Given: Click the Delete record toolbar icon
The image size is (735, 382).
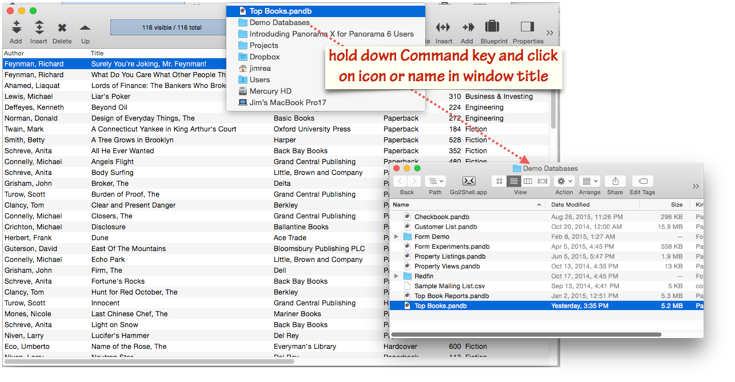Looking at the screenshot, I should (x=62, y=28).
